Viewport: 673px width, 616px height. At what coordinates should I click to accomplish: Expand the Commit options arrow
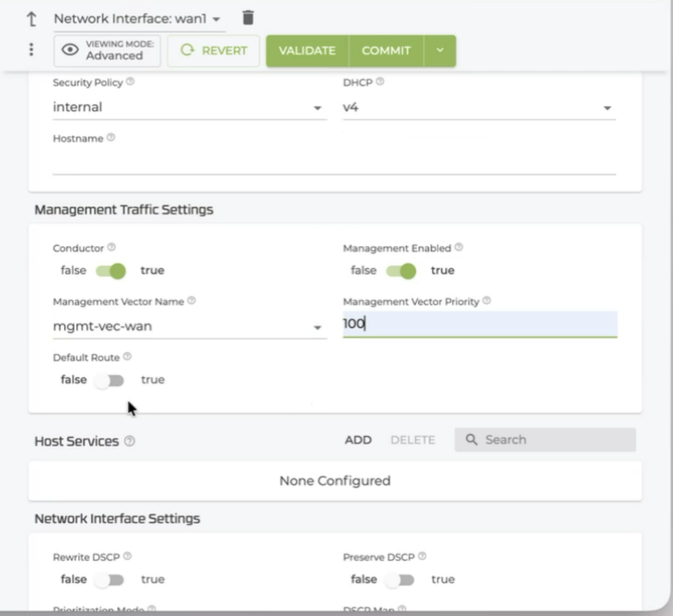tap(440, 51)
